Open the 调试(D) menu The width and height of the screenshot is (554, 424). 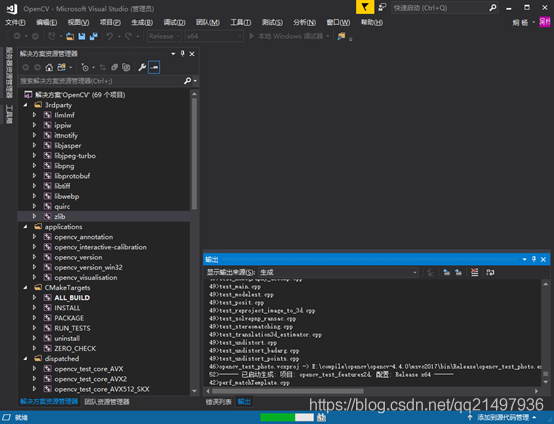[x=174, y=22]
